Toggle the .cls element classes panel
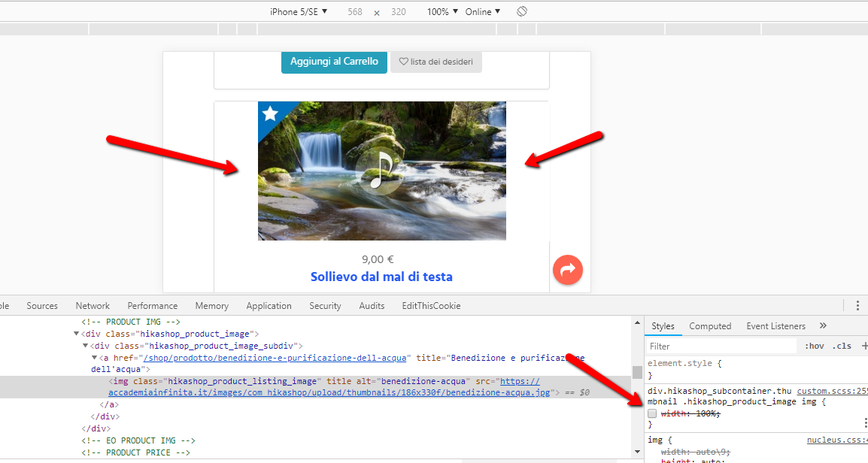The width and height of the screenshot is (868, 463). [841, 346]
